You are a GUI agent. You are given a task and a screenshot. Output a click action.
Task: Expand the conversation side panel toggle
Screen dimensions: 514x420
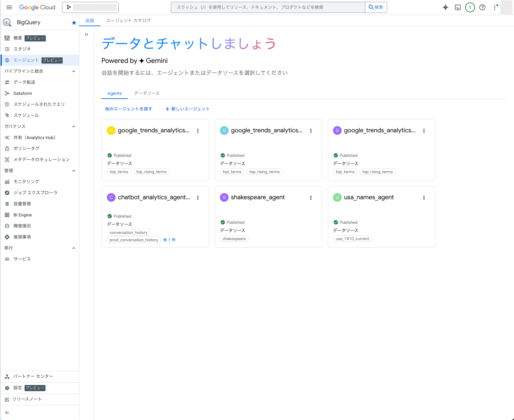[x=87, y=35]
